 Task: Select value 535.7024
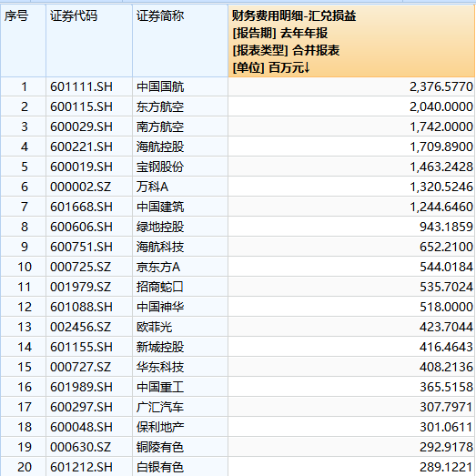[446, 288]
